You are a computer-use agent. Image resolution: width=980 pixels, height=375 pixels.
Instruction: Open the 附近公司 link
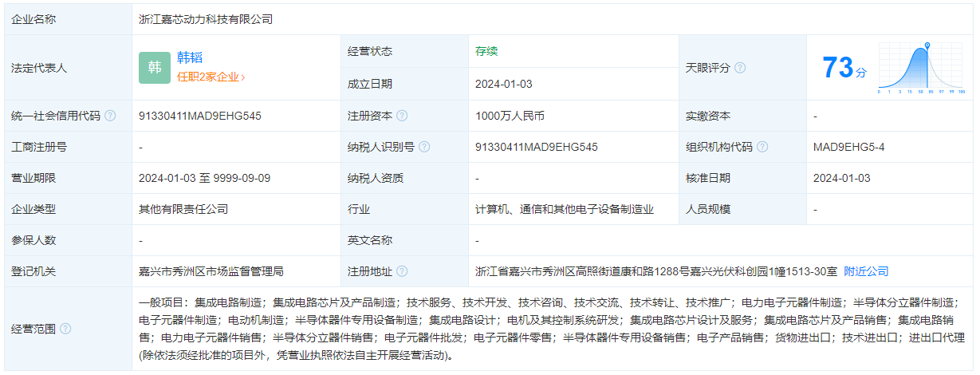(x=866, y=272)
